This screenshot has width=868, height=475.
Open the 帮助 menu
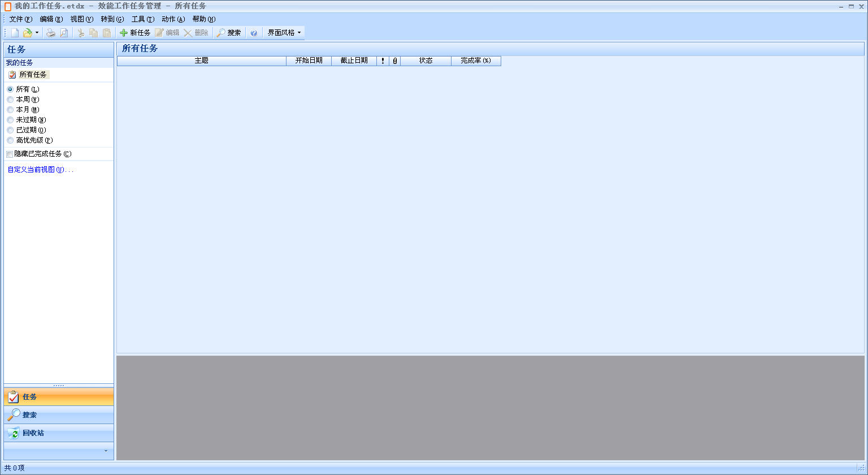(x=204, y=19)
